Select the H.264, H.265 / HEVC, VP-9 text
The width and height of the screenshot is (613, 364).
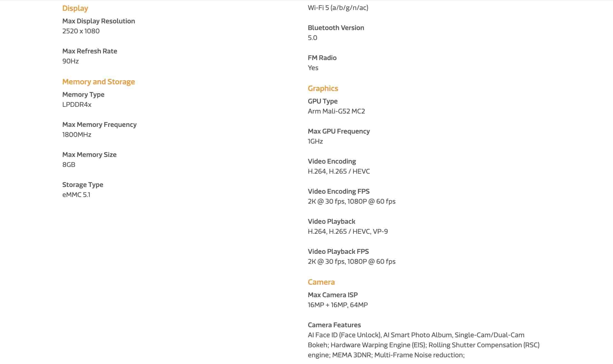point(348,232)
